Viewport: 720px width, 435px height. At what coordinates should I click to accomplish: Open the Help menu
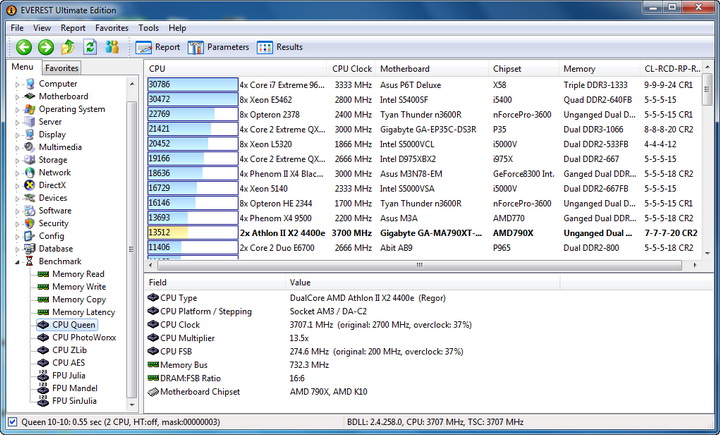[177, 28]
